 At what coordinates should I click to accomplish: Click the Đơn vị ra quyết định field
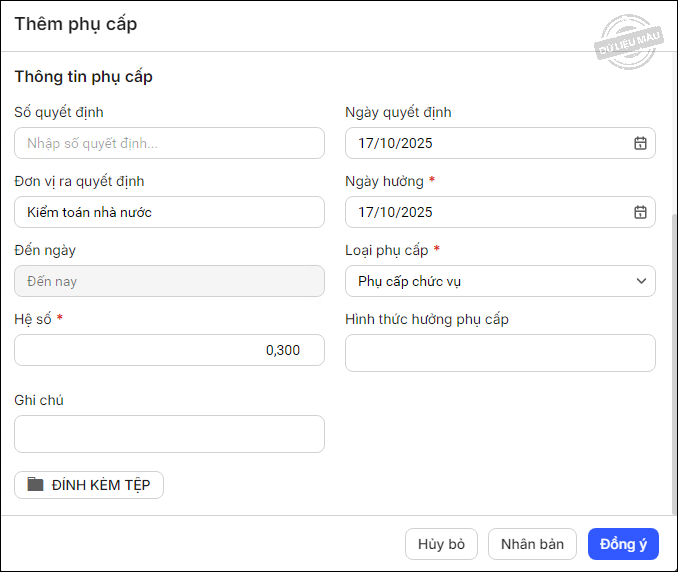(169, 212)
